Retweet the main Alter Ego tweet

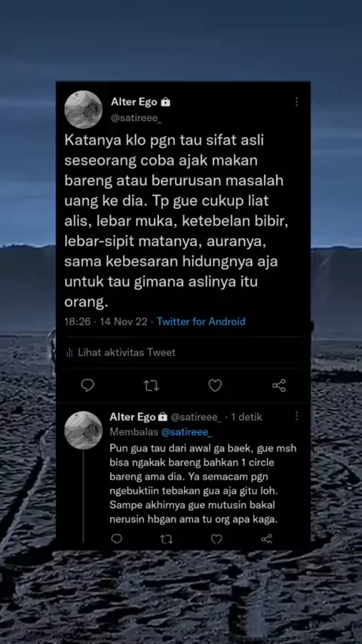click(x=151, y=385)
